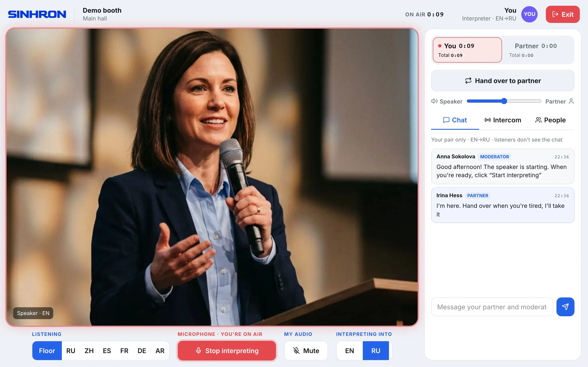Screen dimensions: 588x367
Task: Click the speaker volume icon beside the Speaker label
Action: click(x=434, y=101)
